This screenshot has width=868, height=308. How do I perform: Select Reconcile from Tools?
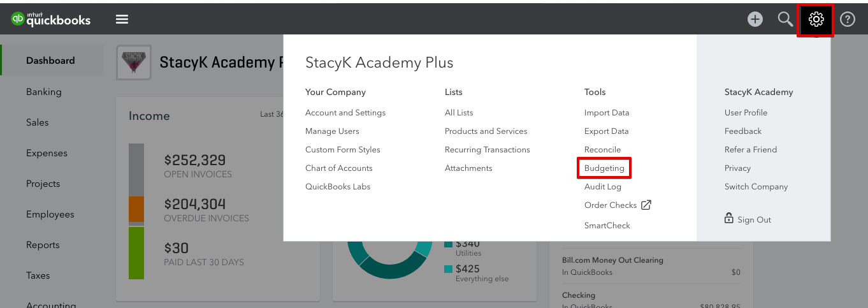(602, 150)
